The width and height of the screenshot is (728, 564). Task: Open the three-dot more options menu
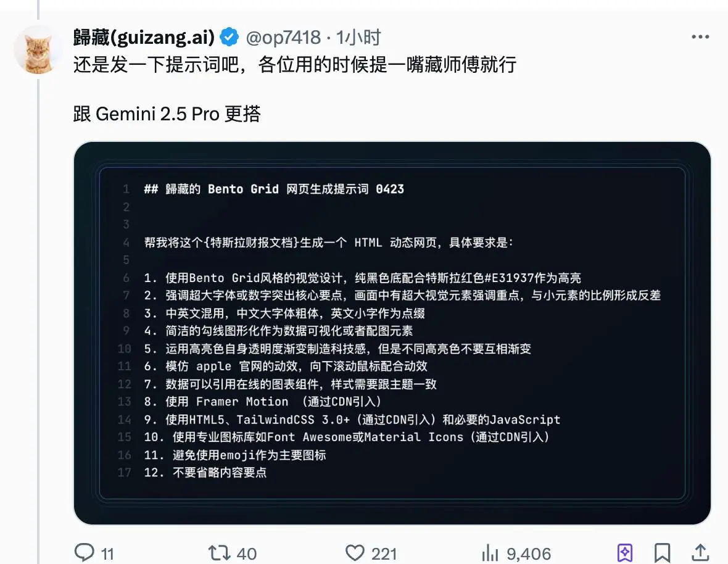click(700, 36)
